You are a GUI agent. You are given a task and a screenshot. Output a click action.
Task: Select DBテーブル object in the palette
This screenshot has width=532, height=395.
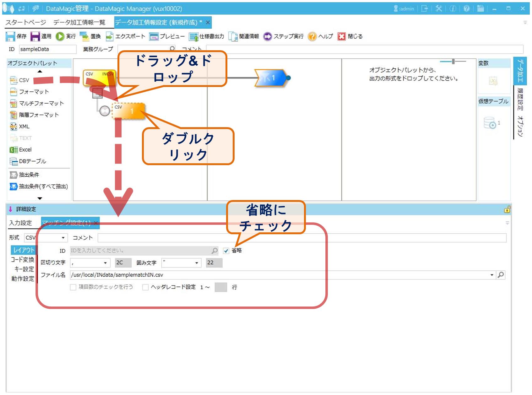(x=28, y=161)
